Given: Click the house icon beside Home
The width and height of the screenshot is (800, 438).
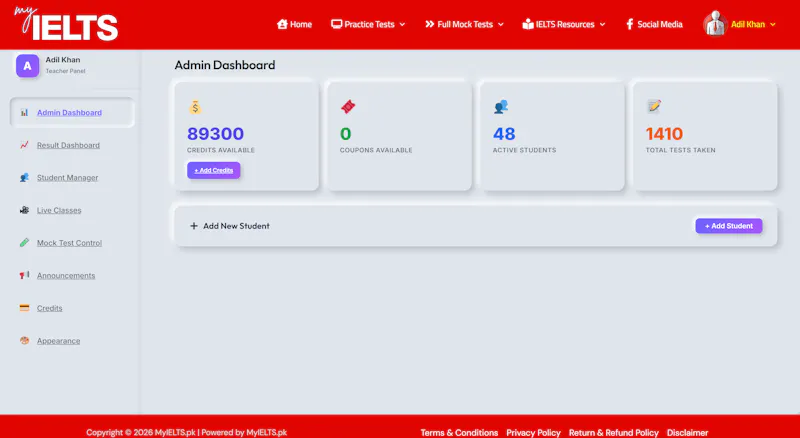Looking at the screenshot, I should point(282,24).
